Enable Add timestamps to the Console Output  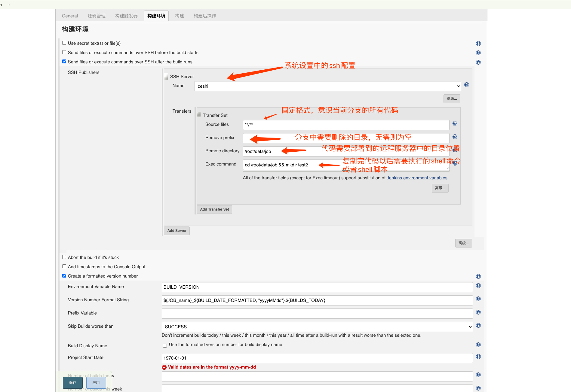point(64,266)
